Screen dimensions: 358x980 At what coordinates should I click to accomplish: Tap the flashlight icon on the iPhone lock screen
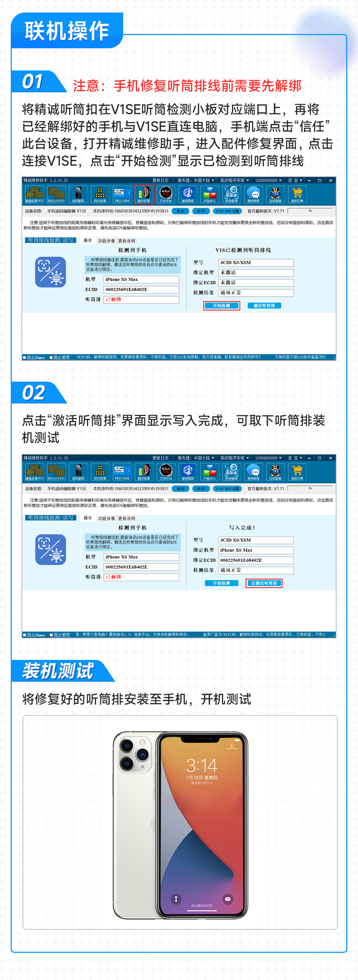click(175, 898)
